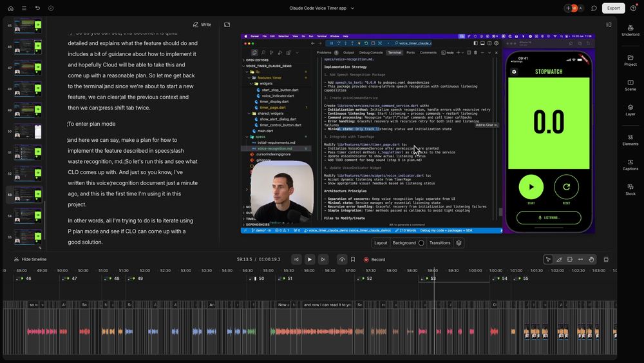This screenshot has height=363, width=644.
Task: Add a bookmark marker
Action: coord(353,259)
